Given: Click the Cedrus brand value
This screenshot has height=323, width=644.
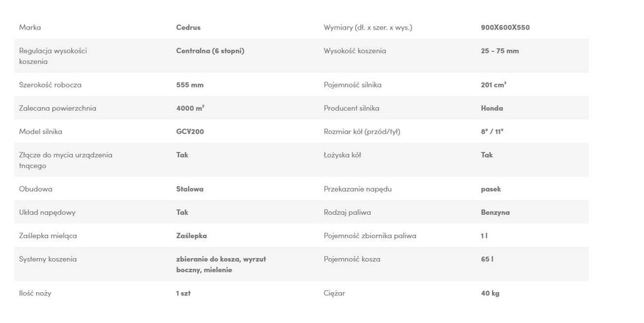Looking at the screenshot, I should point(188,28).
